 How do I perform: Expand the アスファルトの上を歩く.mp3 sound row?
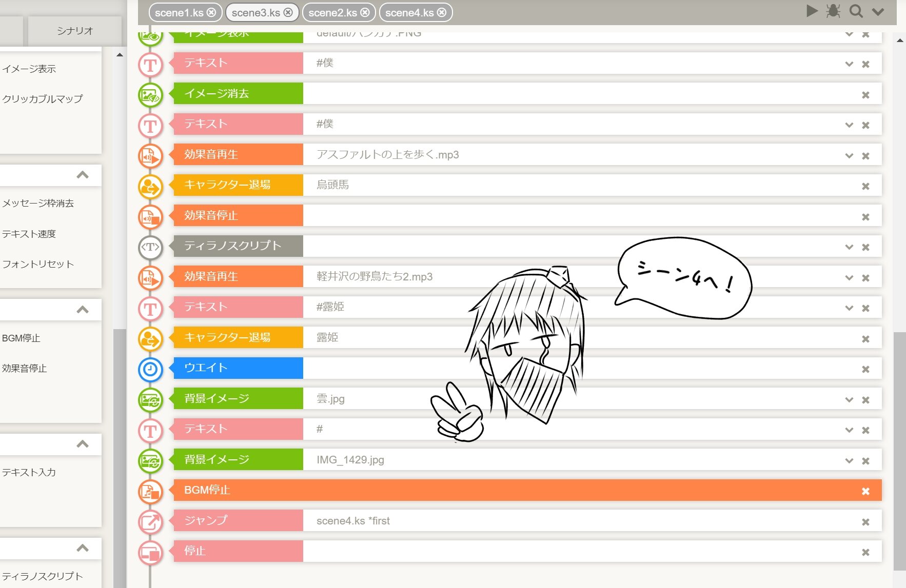click(849, 156)
